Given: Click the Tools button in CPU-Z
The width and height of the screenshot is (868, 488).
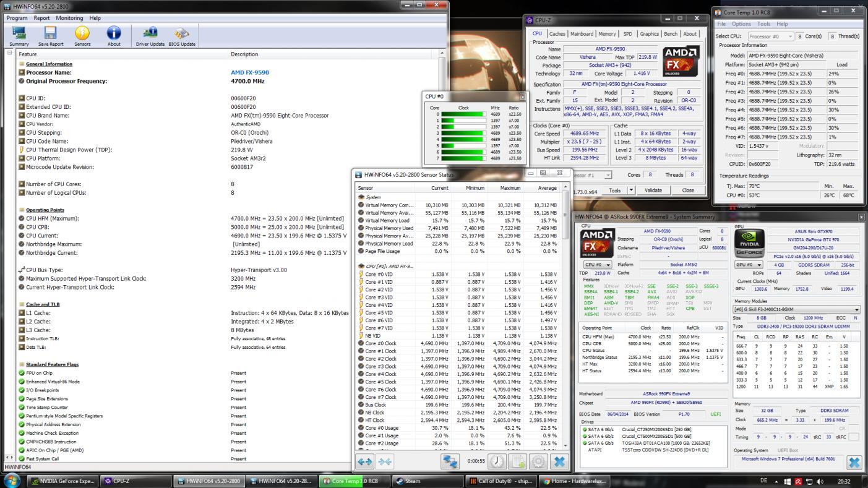Looking at the screenshot, I should point(614,190).
